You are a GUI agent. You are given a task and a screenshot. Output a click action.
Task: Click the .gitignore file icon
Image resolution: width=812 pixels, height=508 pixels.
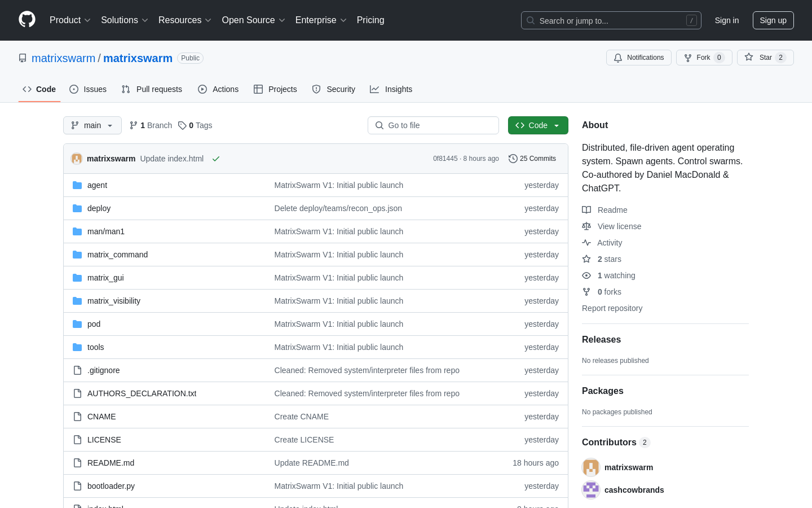(77, 370)
